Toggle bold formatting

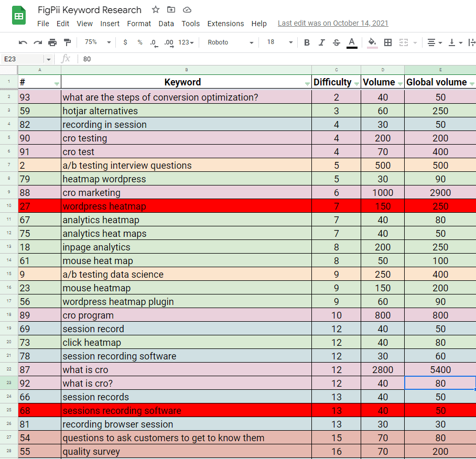click(307, 42)
